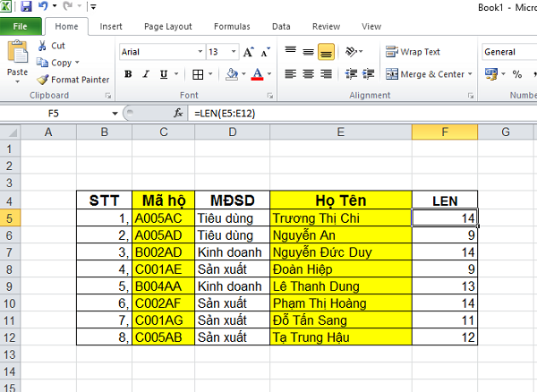Click the Format Painter brush

click(x=43, y=80)
